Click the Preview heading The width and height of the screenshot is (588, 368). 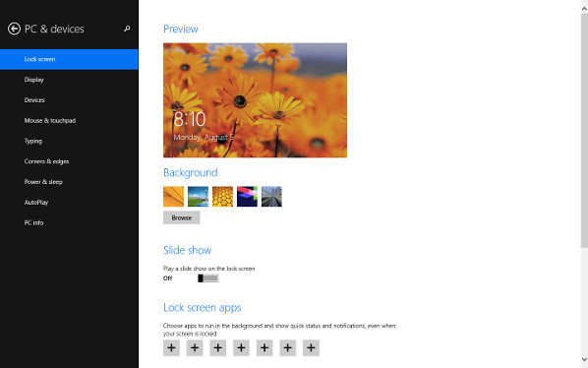[181, 29]
